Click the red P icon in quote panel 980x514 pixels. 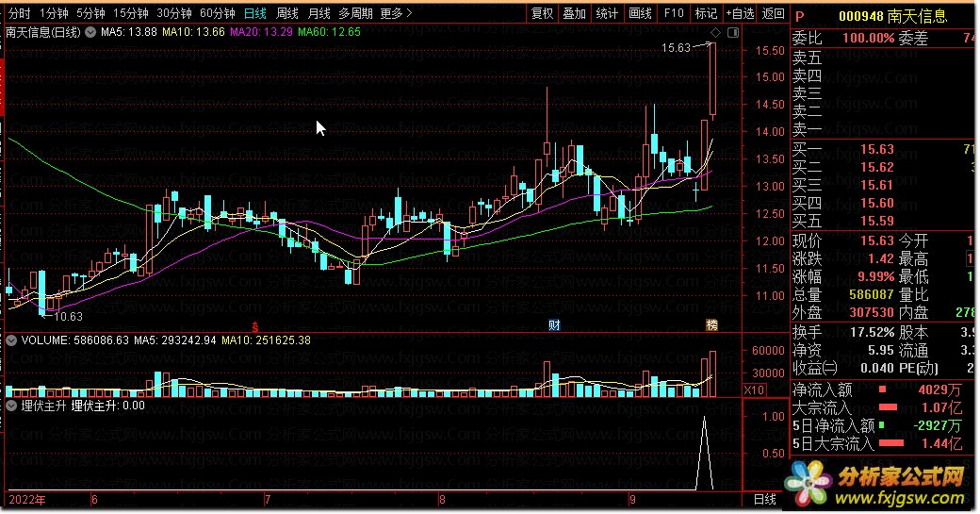(x=800, y=17)
